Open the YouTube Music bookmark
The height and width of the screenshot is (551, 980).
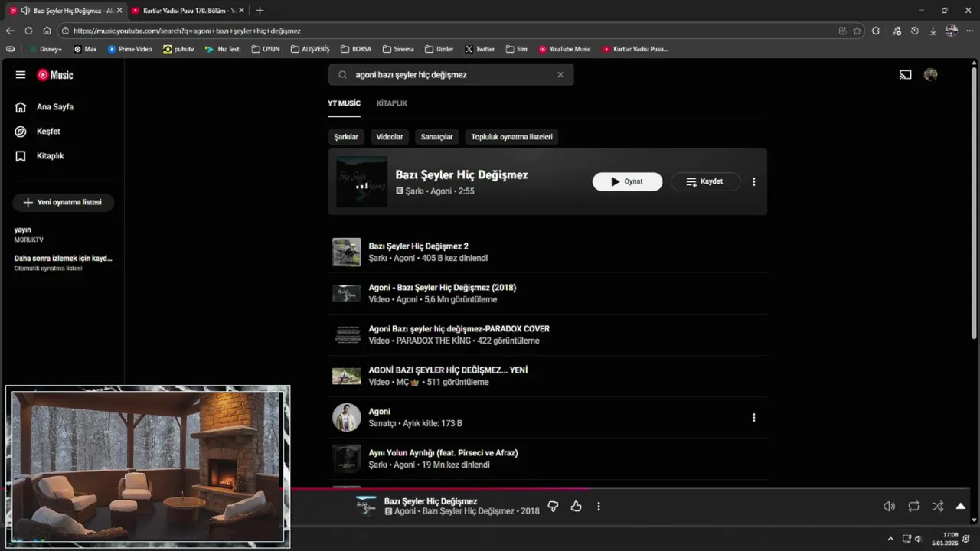pos(565,49)
